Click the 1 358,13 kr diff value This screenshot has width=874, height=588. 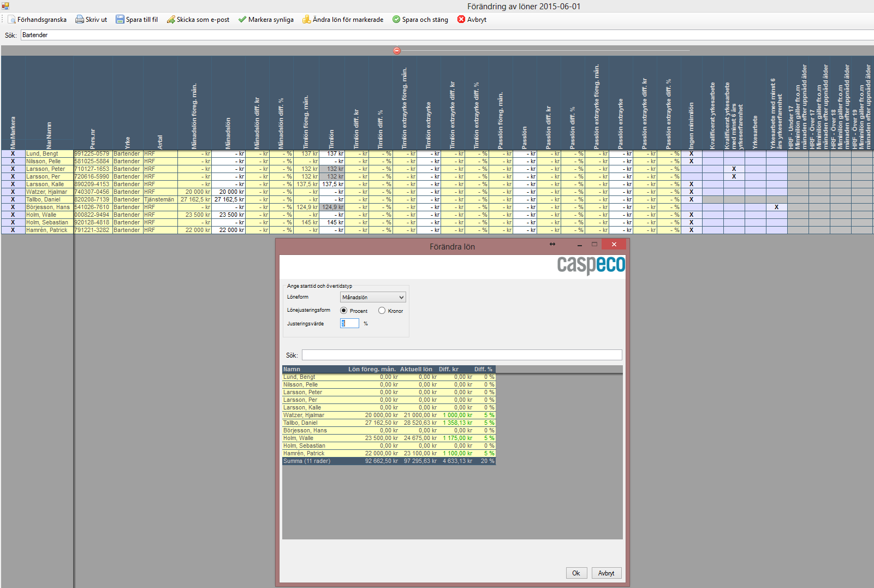coord(457,423)
